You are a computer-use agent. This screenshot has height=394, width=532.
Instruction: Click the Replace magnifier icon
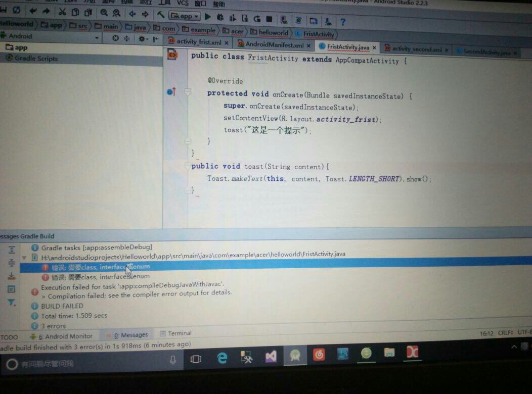[x=116, y=13]
